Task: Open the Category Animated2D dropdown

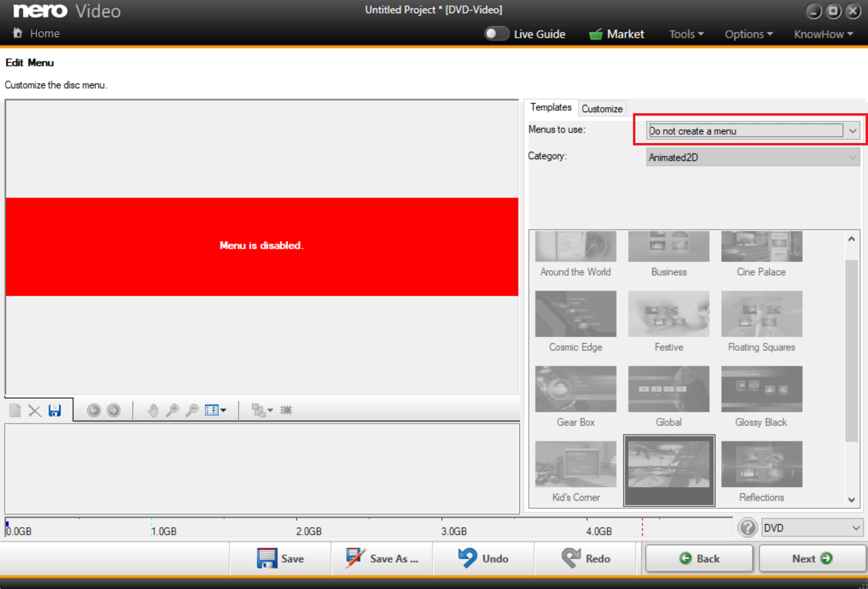Action: pos(753,157)
